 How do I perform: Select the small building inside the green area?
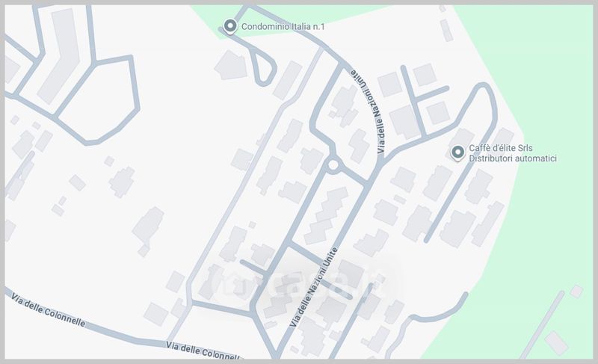556,342
